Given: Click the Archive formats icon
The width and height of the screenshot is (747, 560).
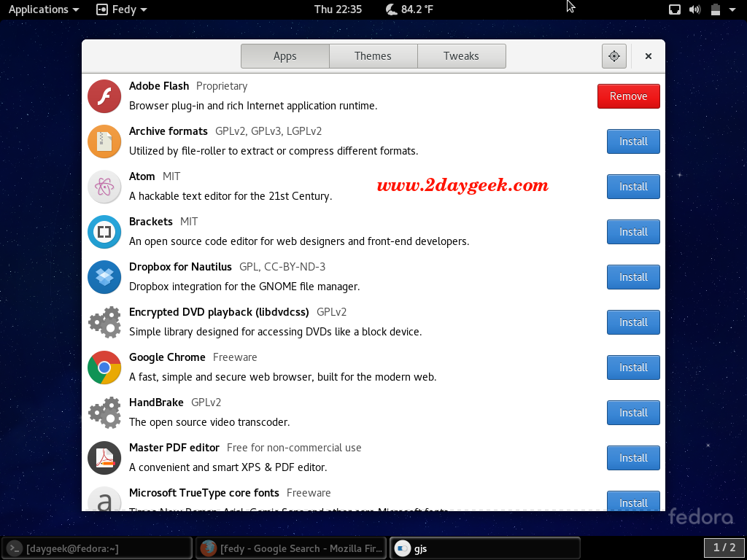Looking at the screenshot, I should click(x=104, y=141).
